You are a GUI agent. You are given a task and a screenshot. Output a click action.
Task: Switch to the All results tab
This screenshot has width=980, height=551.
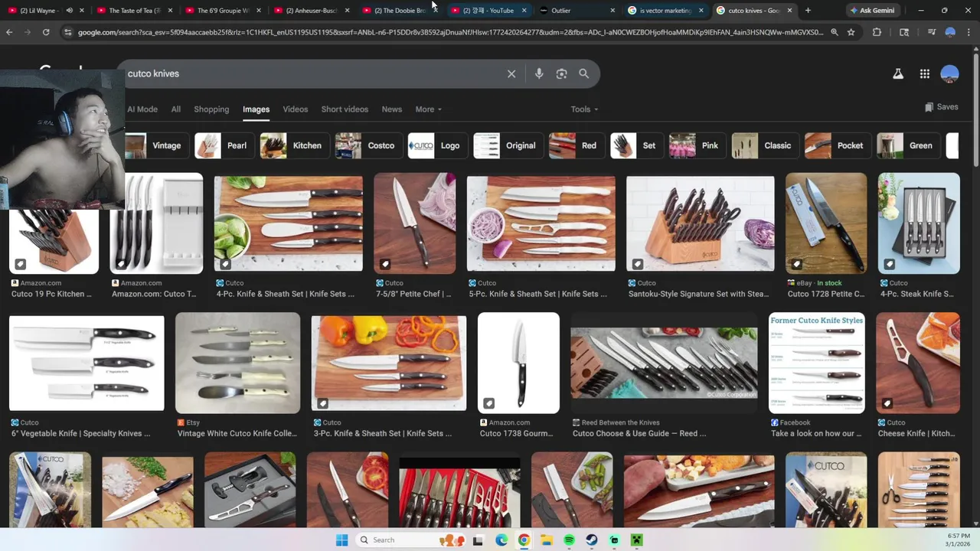176,109
